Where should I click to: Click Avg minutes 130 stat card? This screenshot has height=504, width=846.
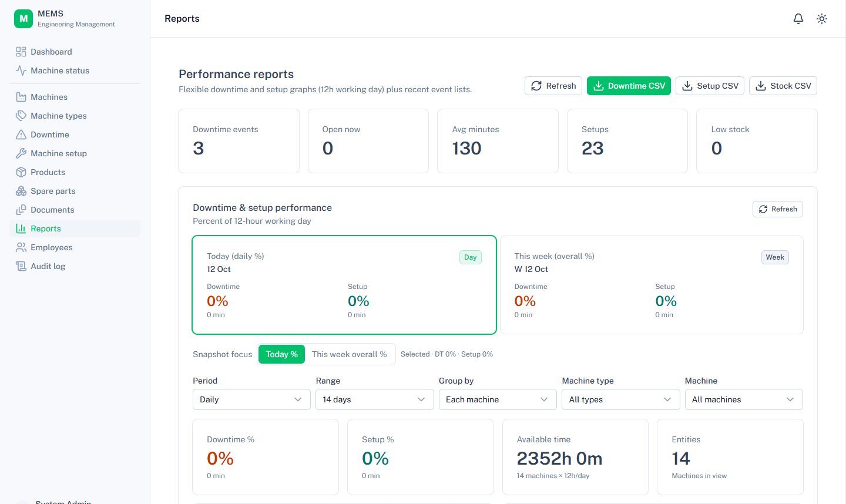pos(498,141)
